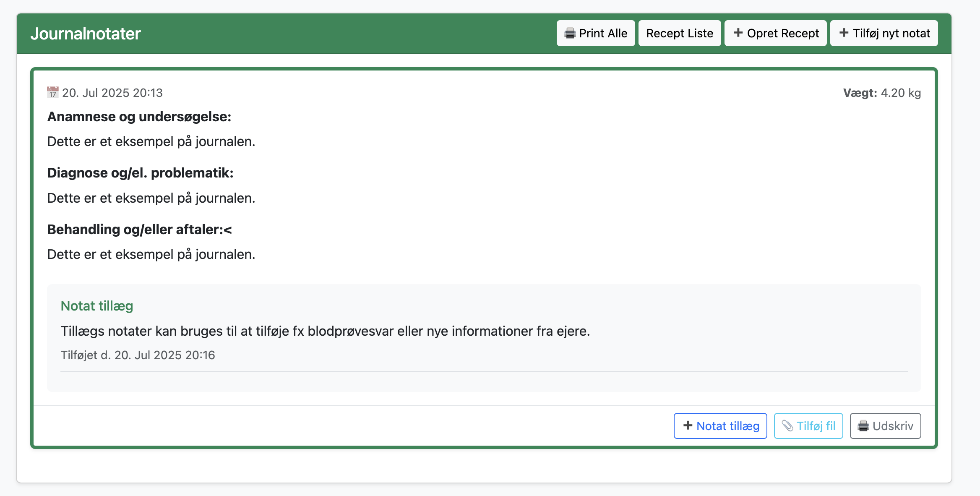Click the plus icon on Opret Recept
980x496 pixels.
pyautogui.click(x=738, y=33)
